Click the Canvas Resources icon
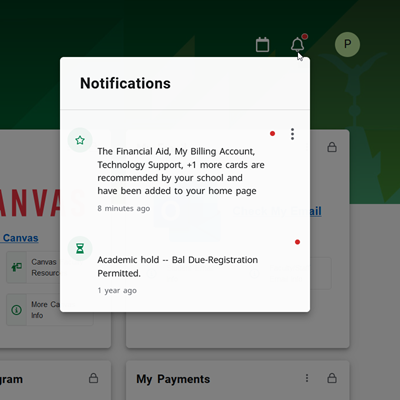Viewport: 400px width, 400px height. click(x=16, y=267)
